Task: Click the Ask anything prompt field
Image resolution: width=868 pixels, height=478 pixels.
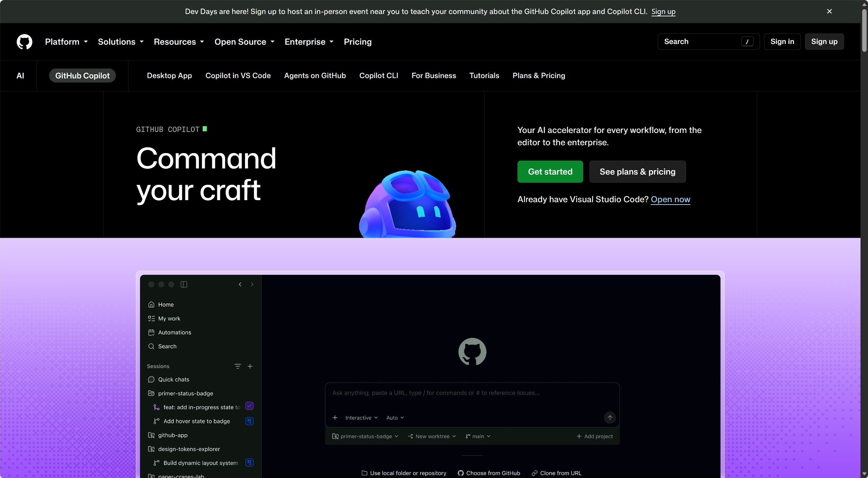Action: coord(472,393)
